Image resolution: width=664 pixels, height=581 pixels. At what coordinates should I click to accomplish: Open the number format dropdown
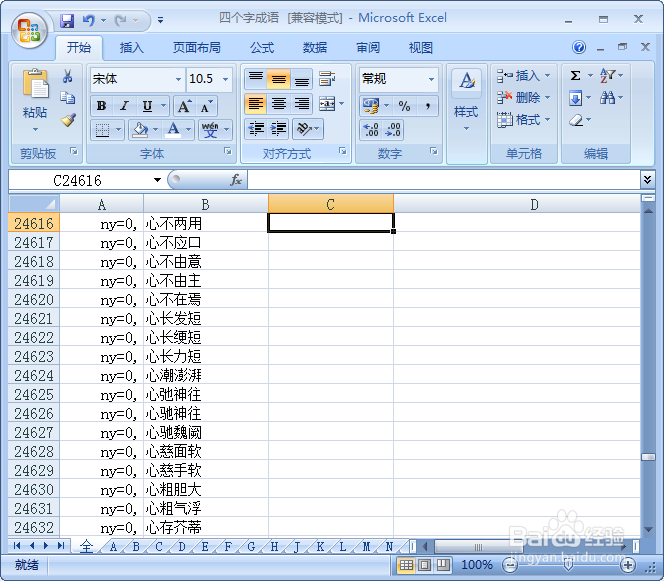pyautogui.click(x=431, y=79)
